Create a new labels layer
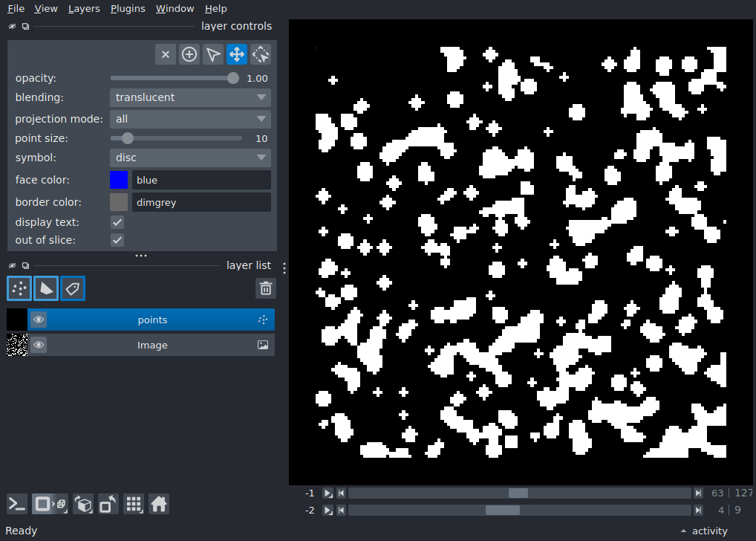756x541 pixels. tap(73, 288)
